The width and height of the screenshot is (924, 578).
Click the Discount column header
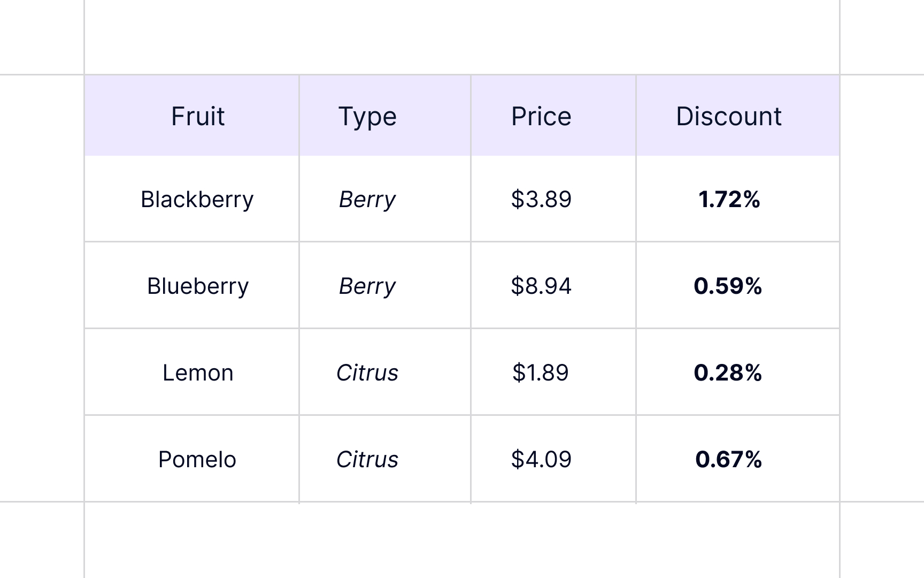pyautogui.click(x=728, y=116)
